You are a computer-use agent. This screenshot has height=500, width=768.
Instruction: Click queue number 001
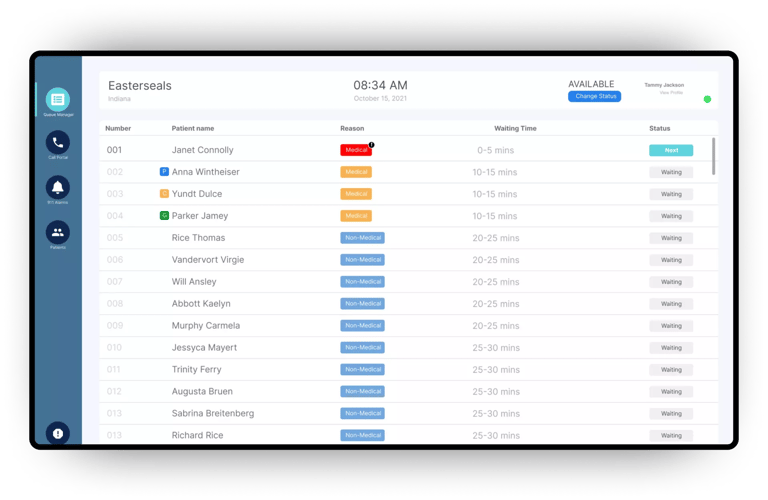(114, 150)
